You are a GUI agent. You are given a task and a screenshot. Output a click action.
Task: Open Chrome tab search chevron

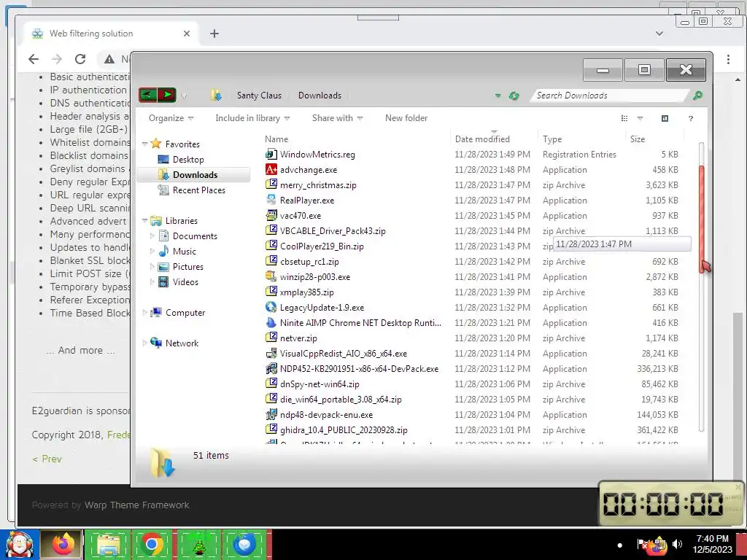tap(659, 34)
